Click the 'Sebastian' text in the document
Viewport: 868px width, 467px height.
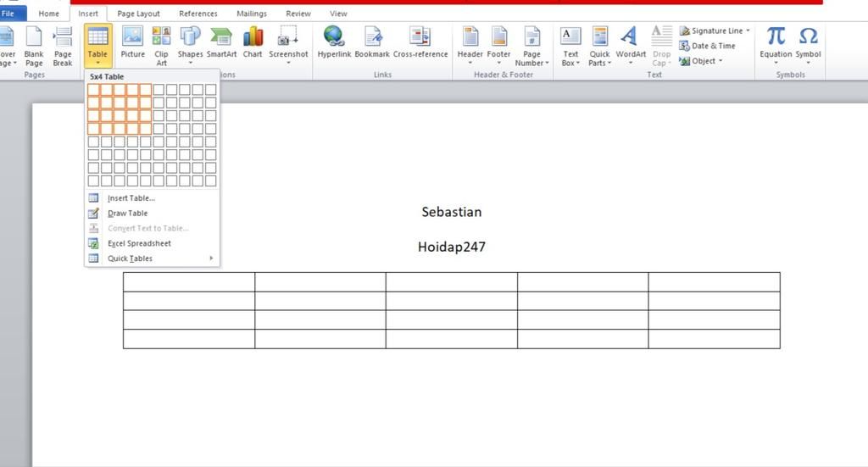[451, 212]
